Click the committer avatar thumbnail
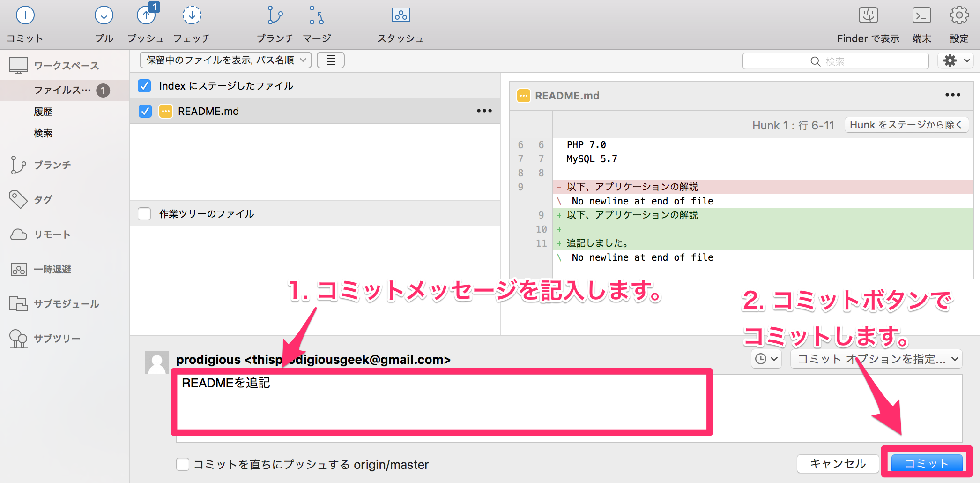Viewport: 980px width, 483px height. click(x=157, y=362)
